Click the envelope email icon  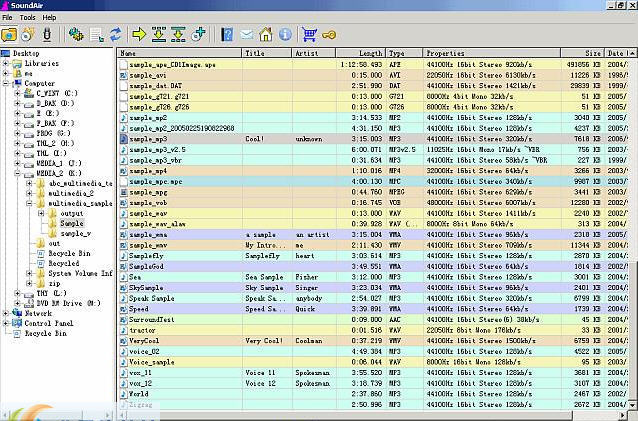(246, 35)
